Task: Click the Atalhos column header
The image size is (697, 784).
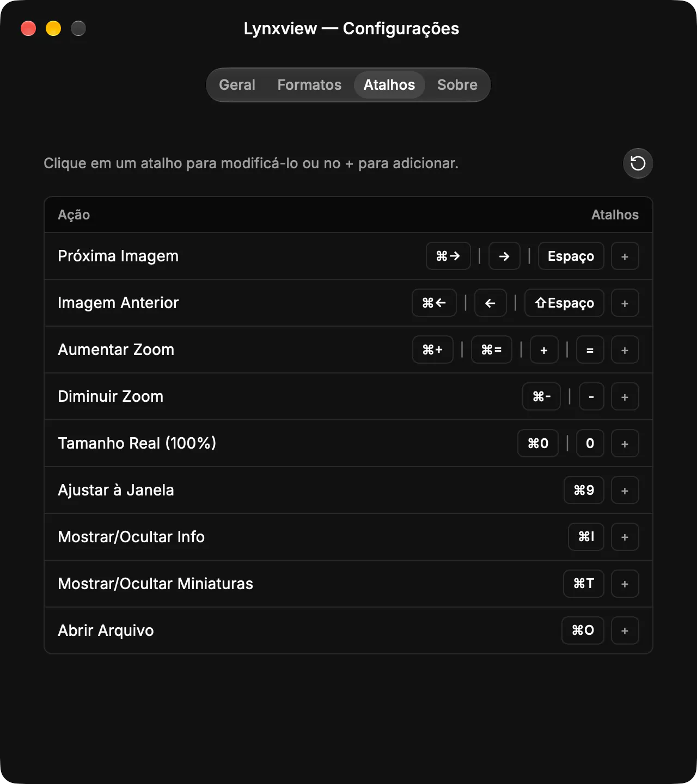Action: pos(615,215)
